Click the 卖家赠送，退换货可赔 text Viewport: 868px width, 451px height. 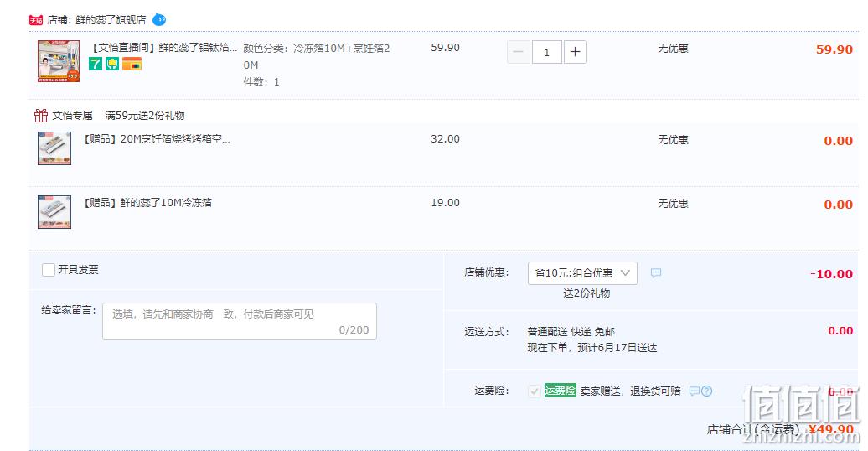pos(630,391)
